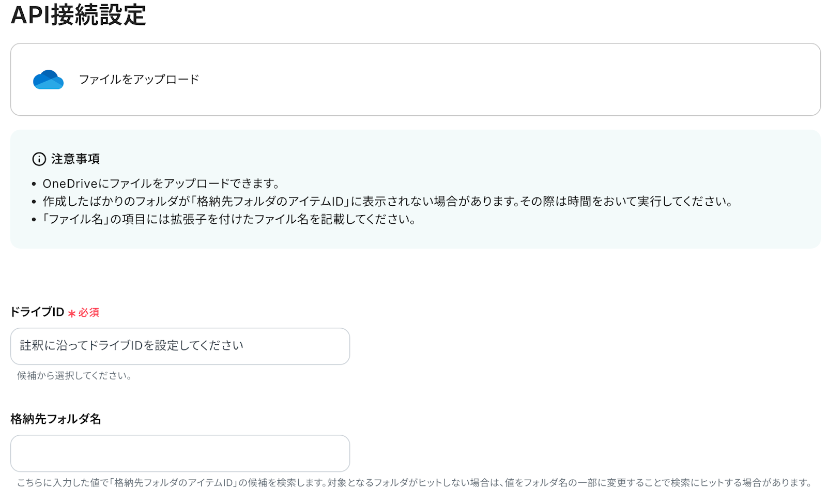Click the 注意事項 section heading
Viewport: 827px width, 504px height.
point(75,159)
